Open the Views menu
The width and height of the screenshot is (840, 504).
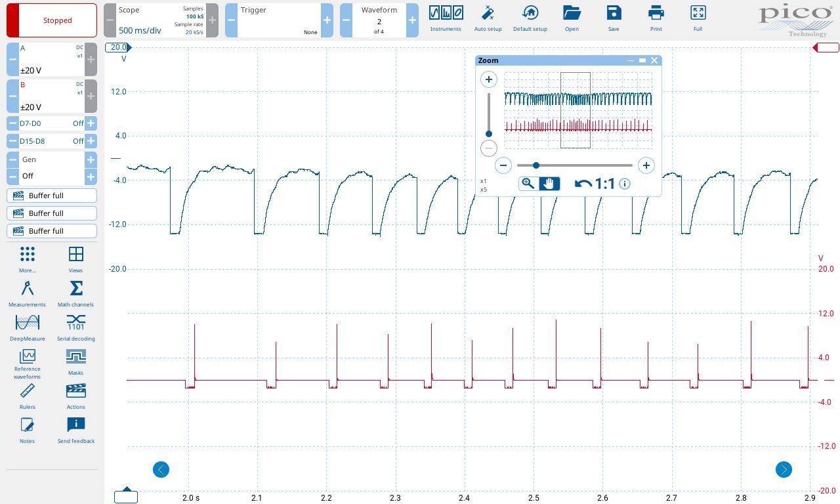click(x=75, y=259)
